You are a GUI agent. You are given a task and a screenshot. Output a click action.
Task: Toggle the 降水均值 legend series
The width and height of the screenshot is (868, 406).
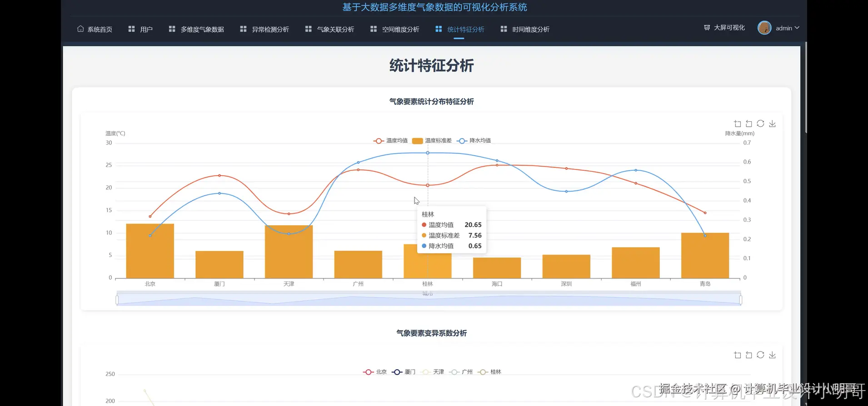(x=474, y=141)
